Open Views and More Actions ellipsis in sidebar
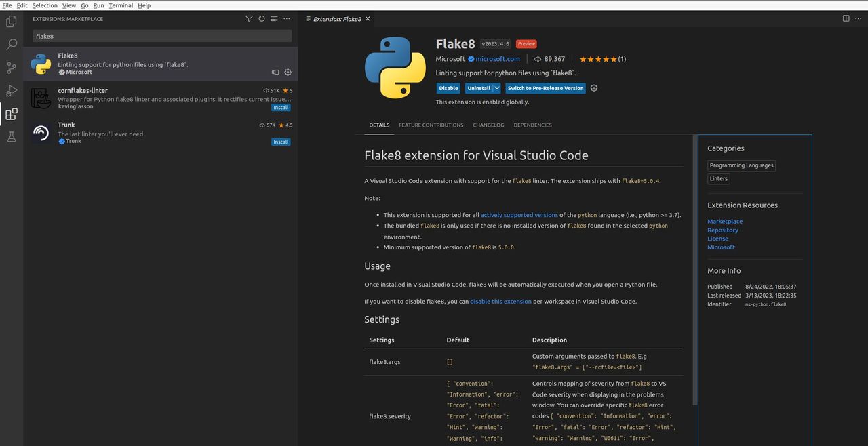 tap(287, 19)
